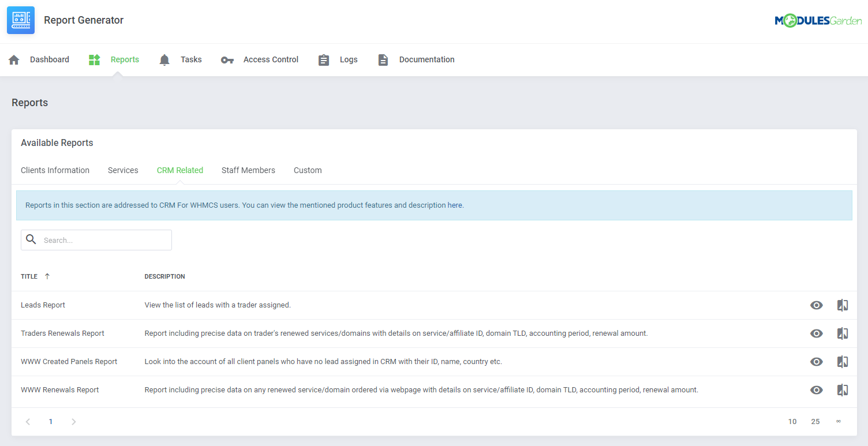The width and height of the screenshot is (868, 446).
Task: Go to previous page with left chevron
Action: tap(28, 422)
